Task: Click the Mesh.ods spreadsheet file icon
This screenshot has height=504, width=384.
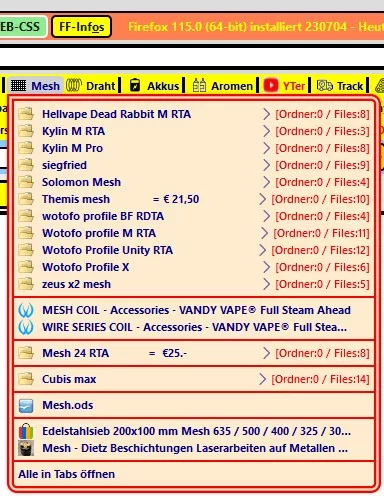Action: tap(26, 405)
